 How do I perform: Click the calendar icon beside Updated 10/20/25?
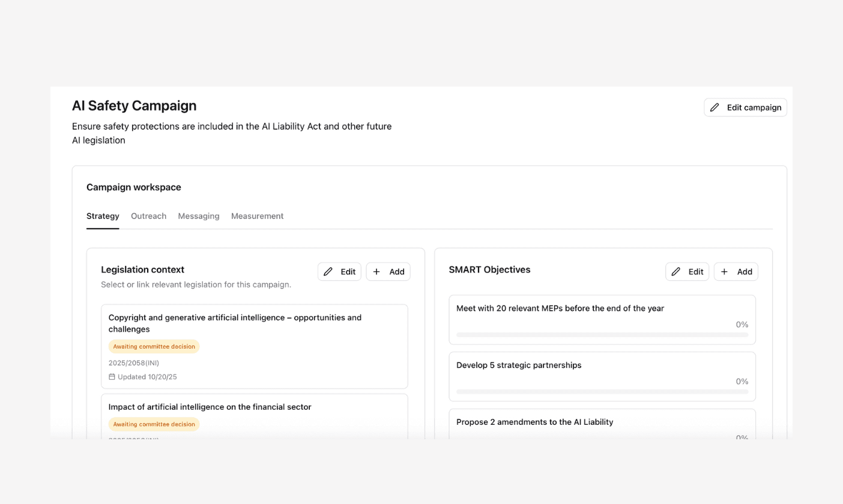click(x=112, y=376)
